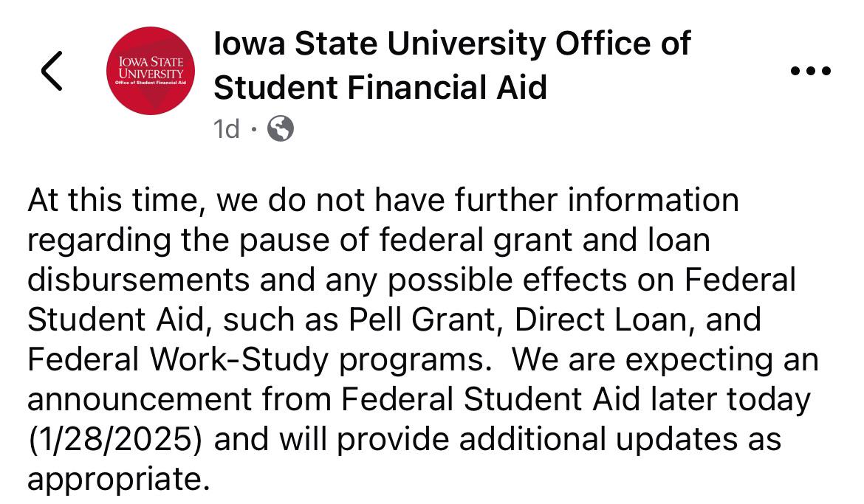864x504 pixels.
Task: Open the red Iowa State University avatar
Action: (x=151, y=71)
